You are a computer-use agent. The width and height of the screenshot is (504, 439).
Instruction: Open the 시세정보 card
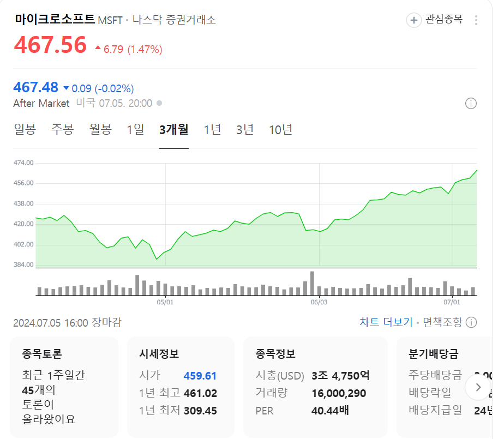click(x=181, y=387)
